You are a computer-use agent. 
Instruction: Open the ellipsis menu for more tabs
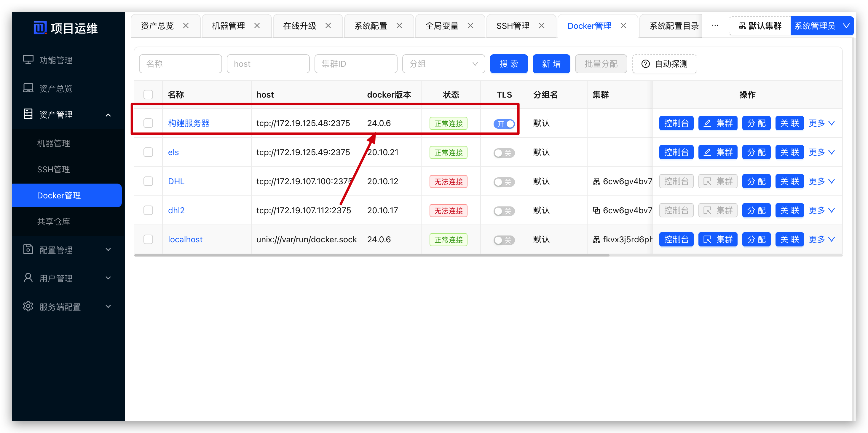point(715,26)
